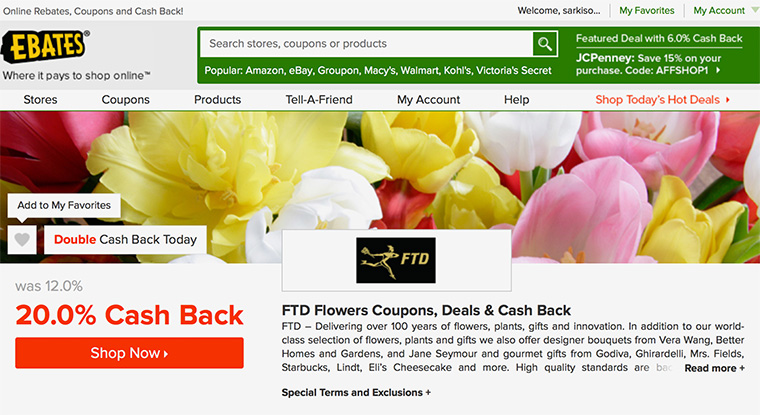Select the Products nav item
This screenshot has height=415, width=760.
click(218, 99)
